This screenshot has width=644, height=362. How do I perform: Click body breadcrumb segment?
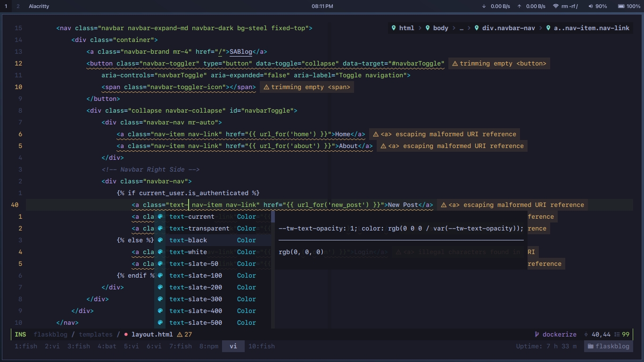click(x=441, y=28)
